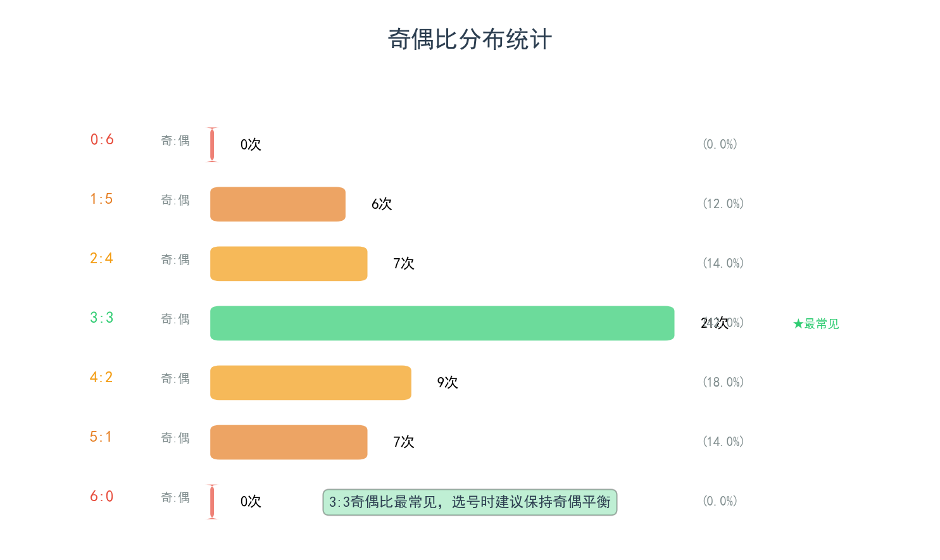Click the (14.0%) label in the 2:4 row
This screenshot has width=940, height=560.
pos(723,263)
